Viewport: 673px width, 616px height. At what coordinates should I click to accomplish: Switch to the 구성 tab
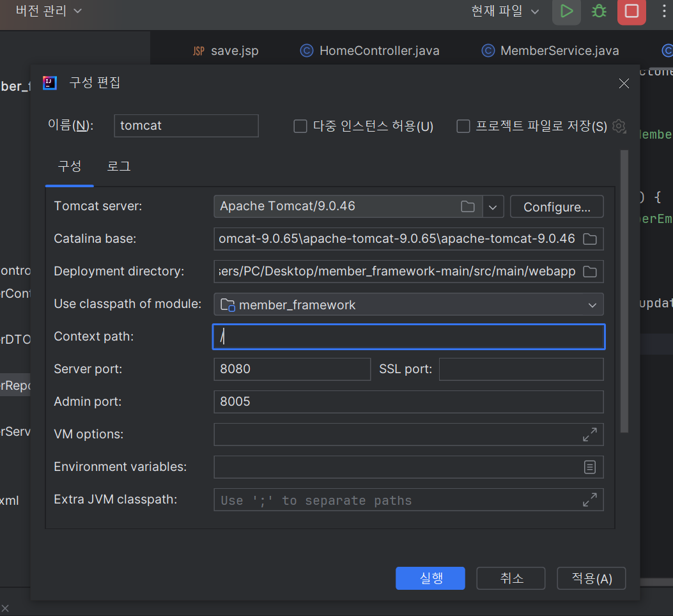(x=70, y=167)
